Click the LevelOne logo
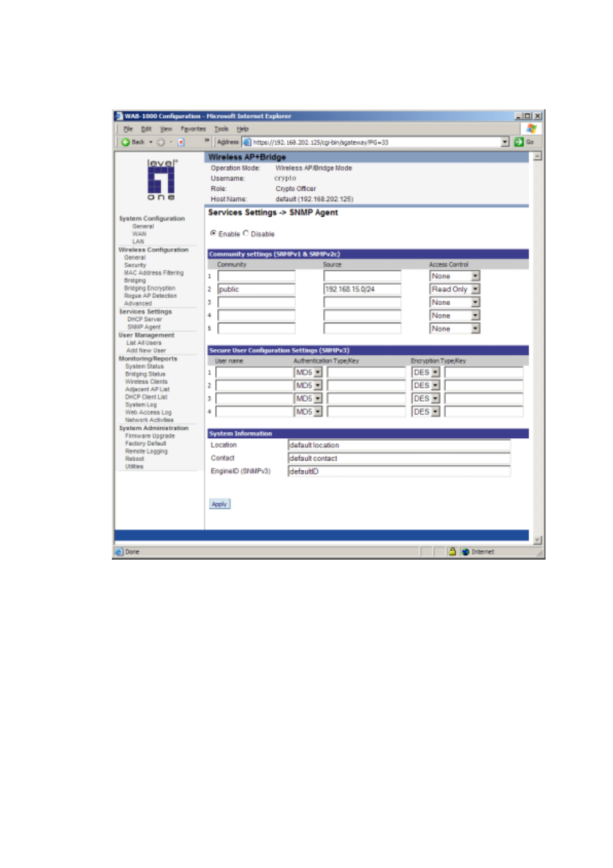The width and height of the screenshot is (613, 868). (x=161, y=179)
